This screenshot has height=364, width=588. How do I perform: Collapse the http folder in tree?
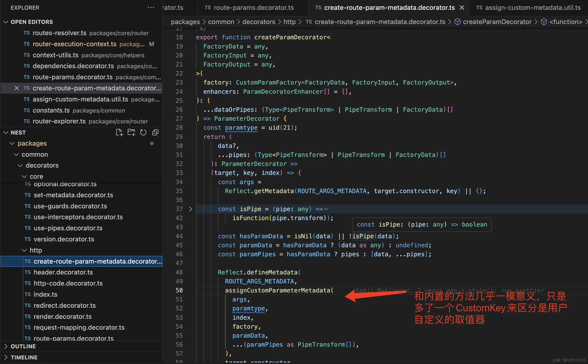tap(24, 250)
